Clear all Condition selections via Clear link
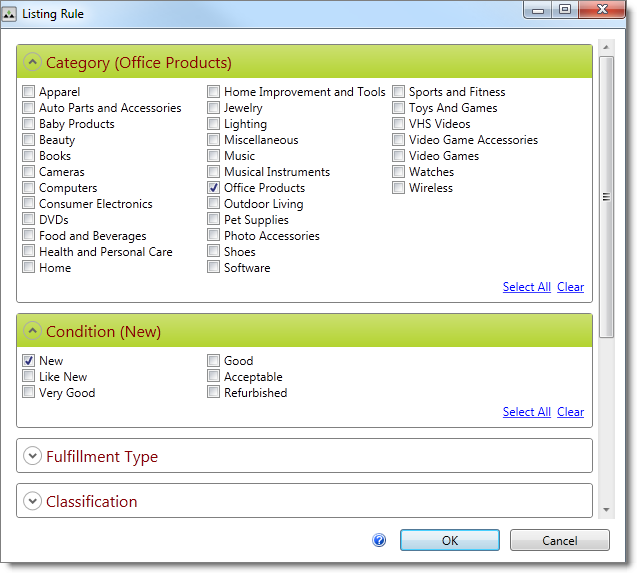The image size is (637, 573). (570, 412)
